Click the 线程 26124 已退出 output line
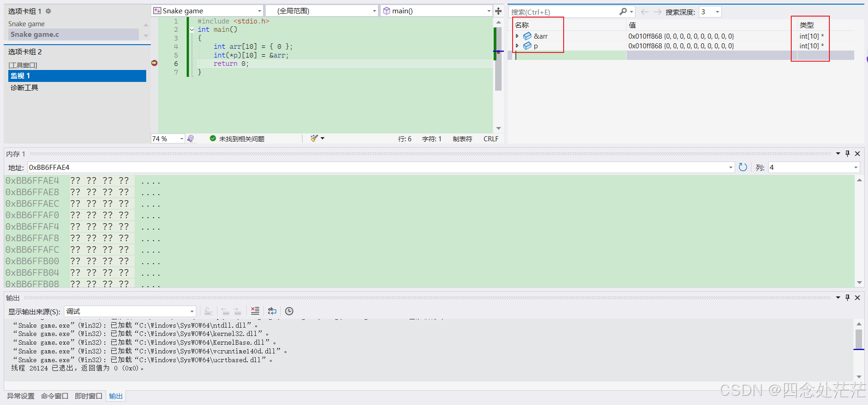Screen dimensions: 868x405 (77, 368)
